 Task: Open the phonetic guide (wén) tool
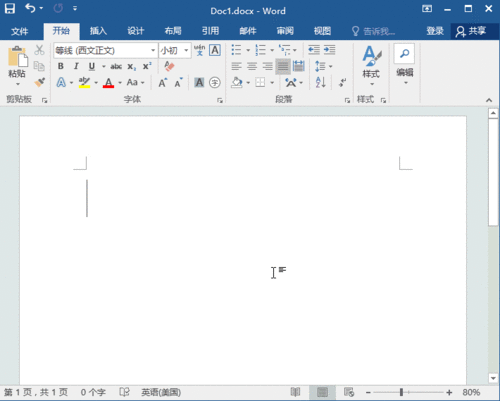click(199, 50)
